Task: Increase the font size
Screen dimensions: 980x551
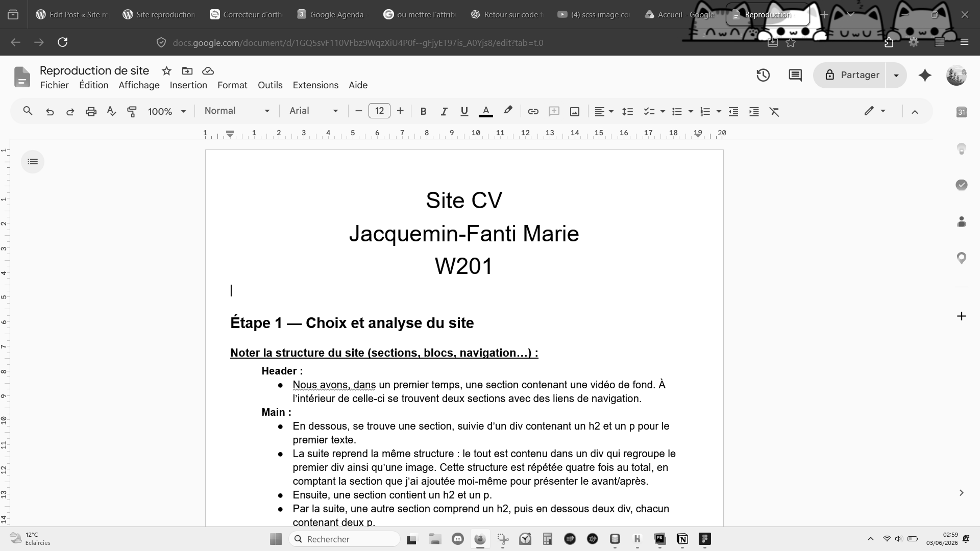Action: (400, 111)
